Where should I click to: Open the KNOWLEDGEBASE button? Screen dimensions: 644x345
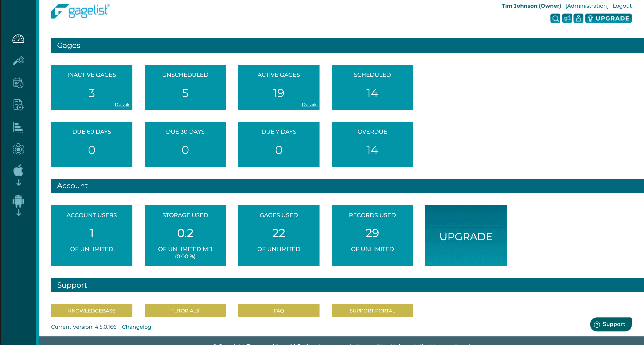coord(92,310)
